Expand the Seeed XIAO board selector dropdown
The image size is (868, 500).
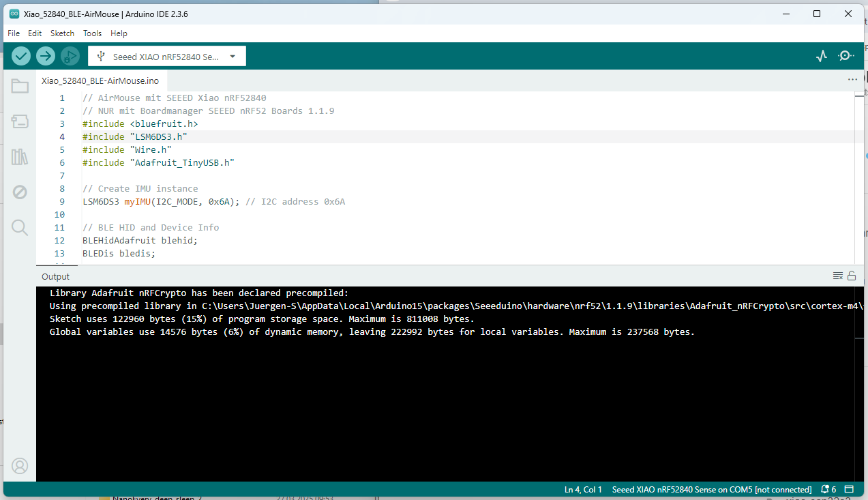pos(167,57)
